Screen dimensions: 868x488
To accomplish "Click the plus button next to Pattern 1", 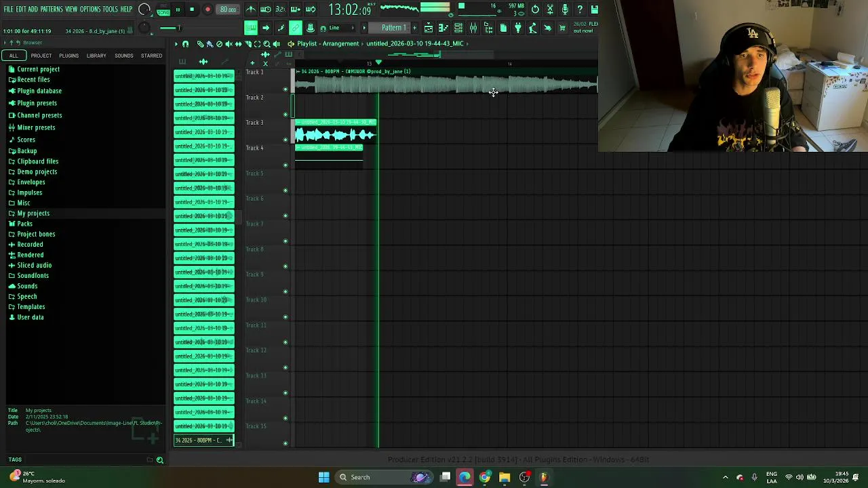I will 414,28.
